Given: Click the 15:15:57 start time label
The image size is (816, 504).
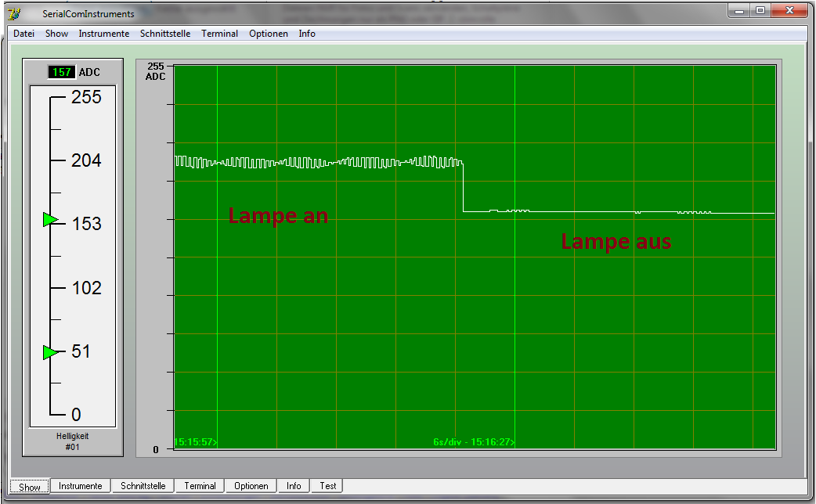Looking at the screenshot, I should (x=195, y=442).
